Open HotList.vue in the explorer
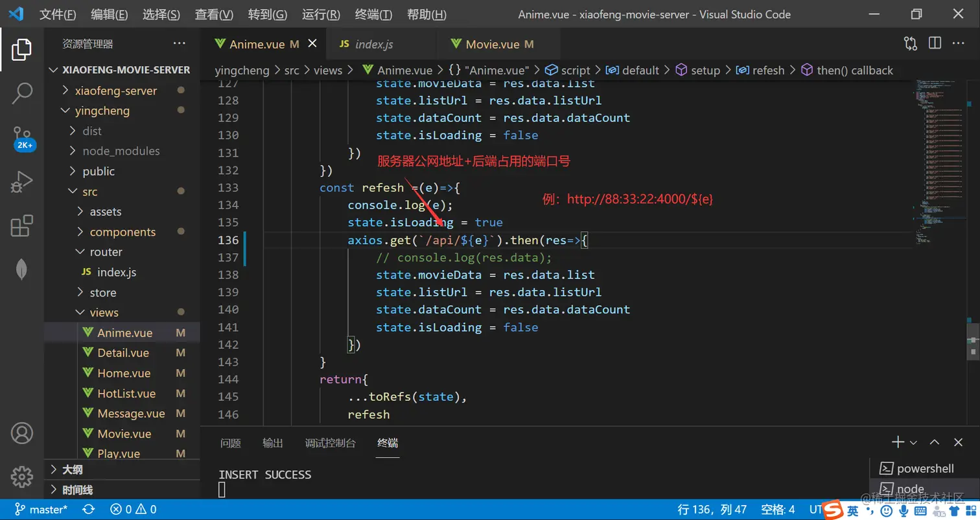This screenshot has height=520, width=980. (122, 394)
